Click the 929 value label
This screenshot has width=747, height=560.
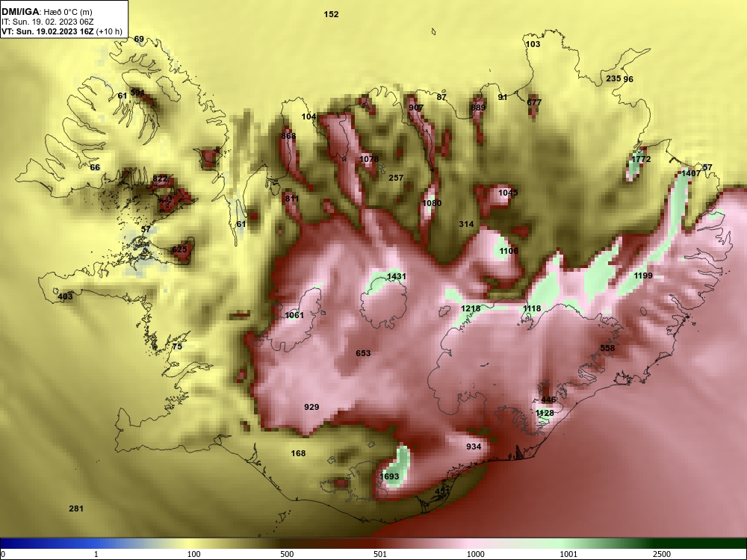tap(311, 407)
